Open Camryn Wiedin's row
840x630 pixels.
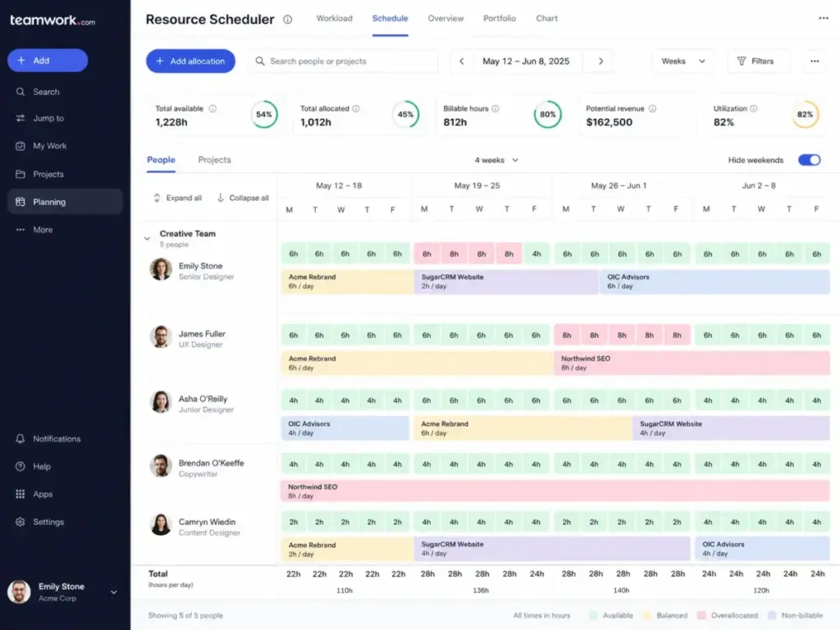click(203, 527)
